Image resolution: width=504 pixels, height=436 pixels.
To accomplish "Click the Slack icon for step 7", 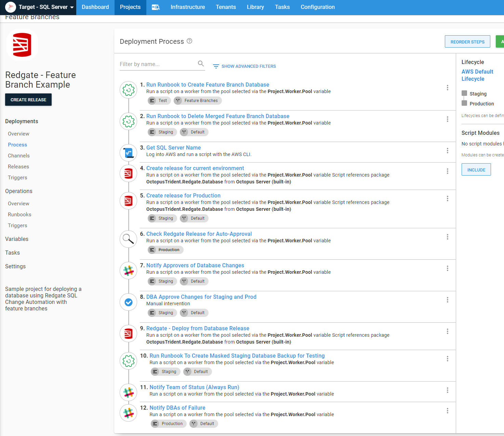I will tap(129, 271).
